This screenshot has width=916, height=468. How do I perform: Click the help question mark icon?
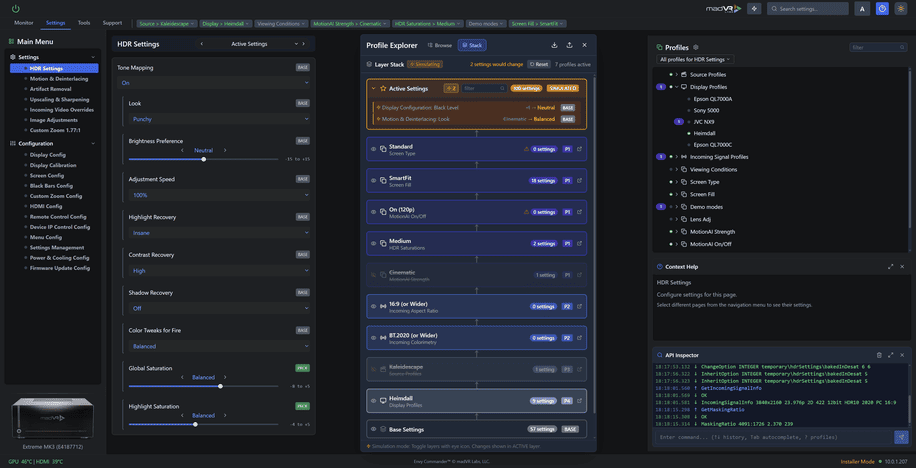[x=881, y=8]
